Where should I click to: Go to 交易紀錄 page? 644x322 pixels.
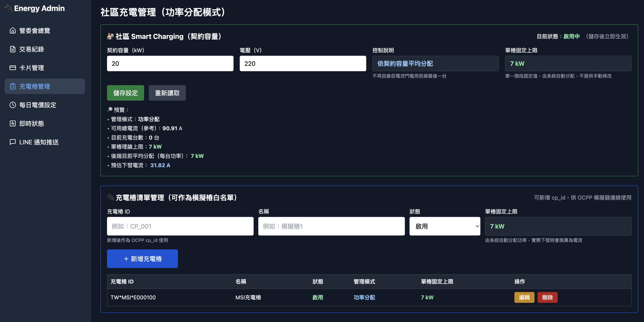tap(45, 49)
